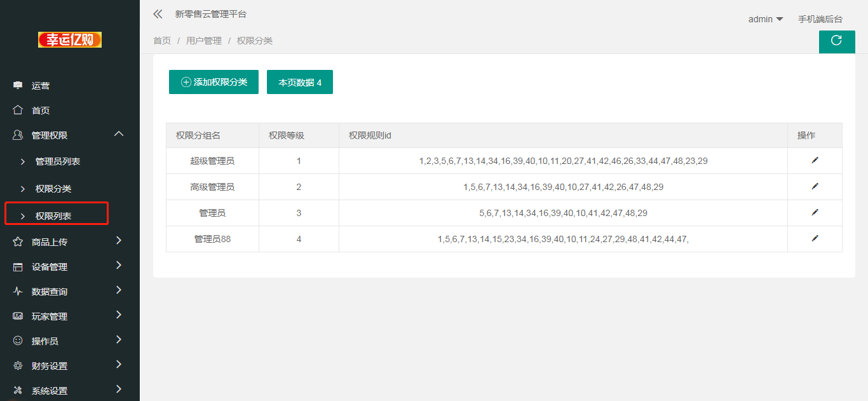Click edit pencil for 高级管理员 row
The image size is (868, 401).
[x=815, y=187]
